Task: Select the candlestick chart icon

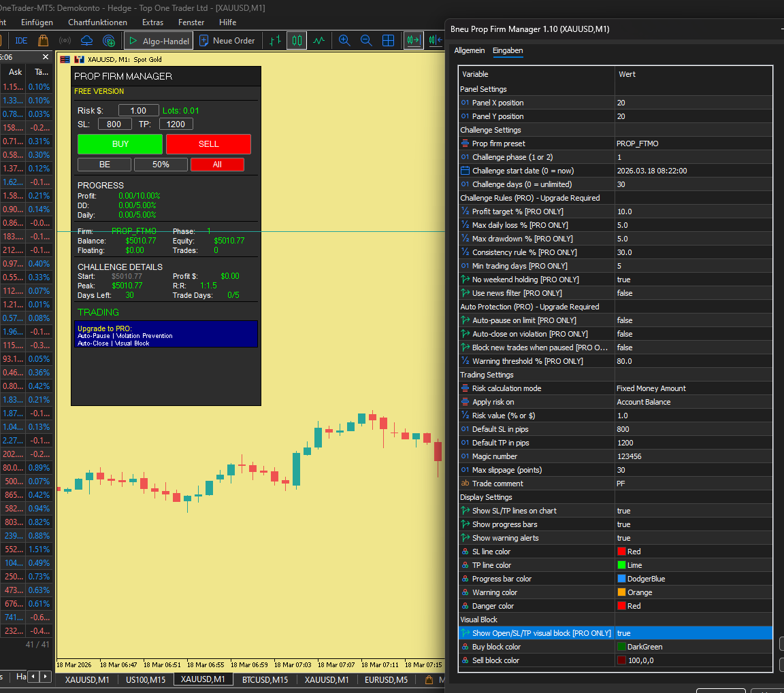Action: pos(297,41)
